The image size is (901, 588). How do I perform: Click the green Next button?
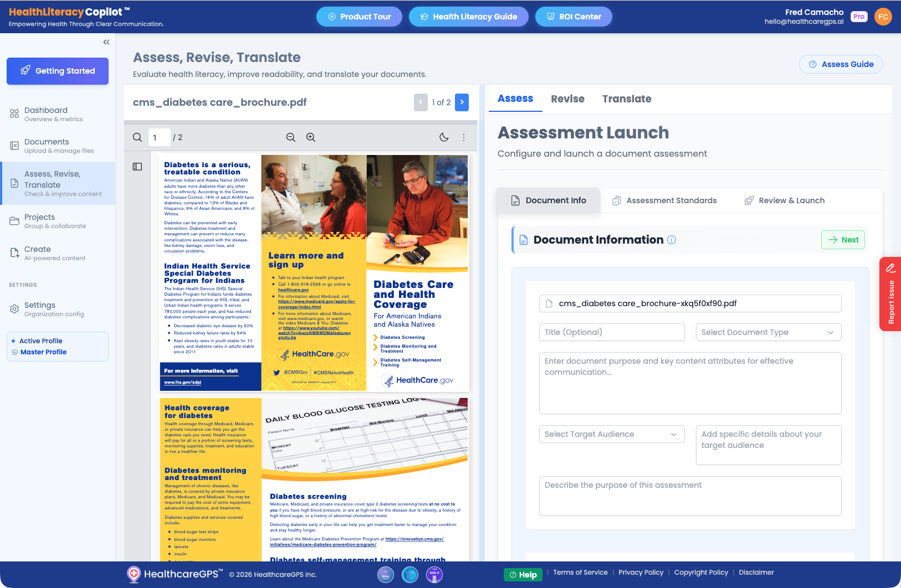[x=843, y=240]
